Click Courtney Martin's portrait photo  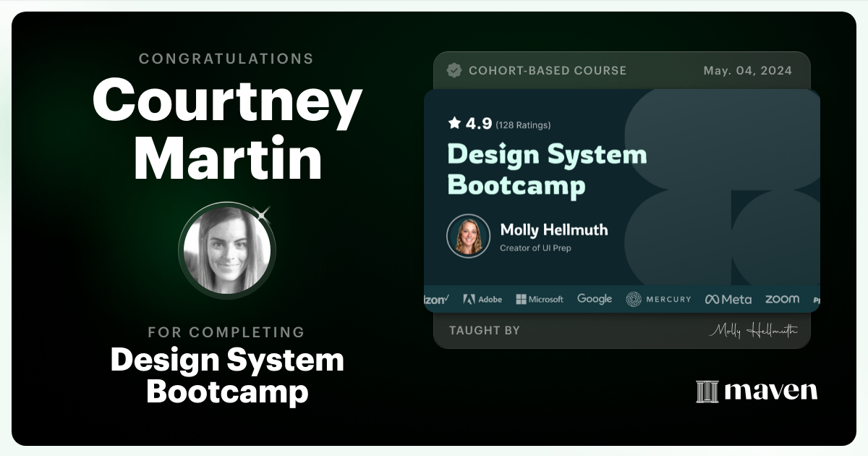click(227, 250)
